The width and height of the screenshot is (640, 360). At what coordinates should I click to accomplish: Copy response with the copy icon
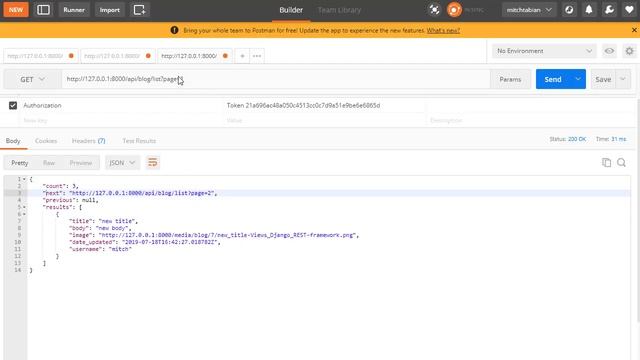pyautogui.click(x=607, y=162)
